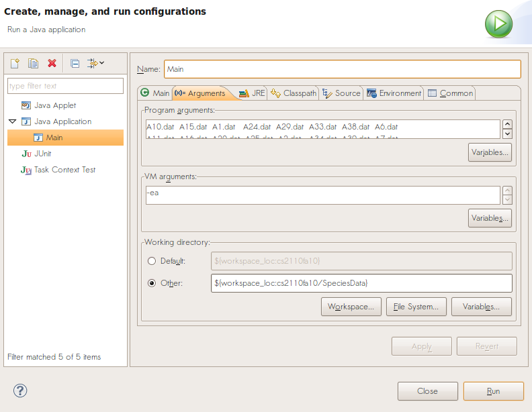Collapse all configurations in the tree

[x=75, y=63]
